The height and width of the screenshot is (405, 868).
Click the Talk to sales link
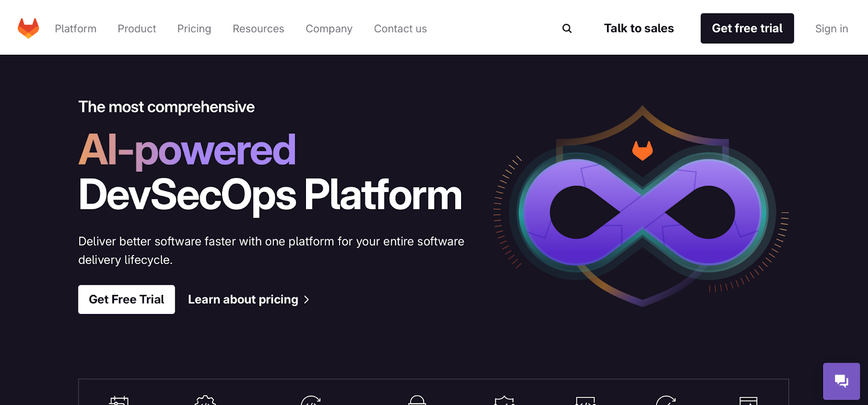tap(639, 28)
